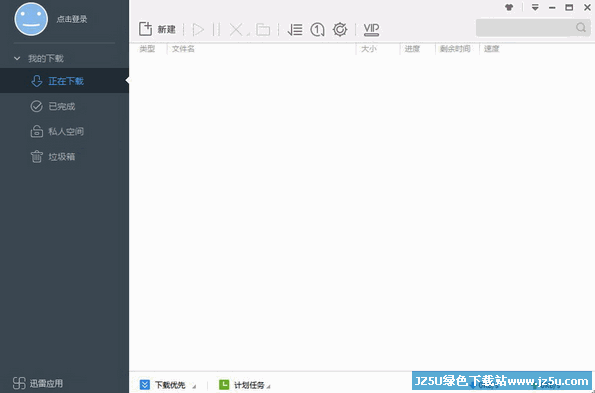
Task: Click the delete task X icon
Action: (236, 29)
